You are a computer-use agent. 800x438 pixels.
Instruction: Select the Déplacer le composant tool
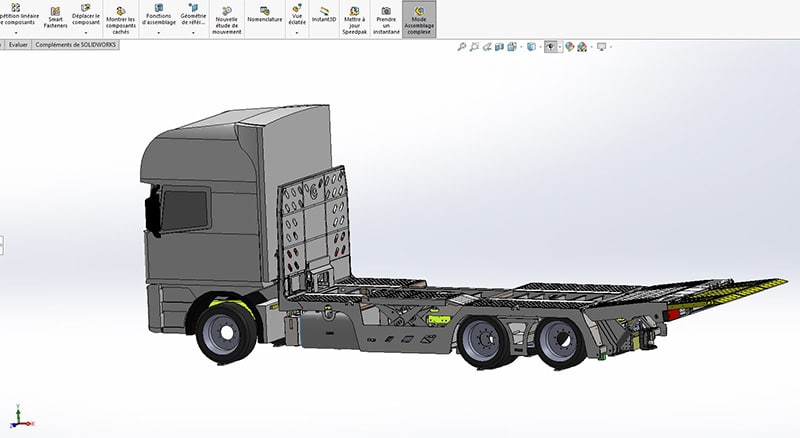(x=86, y=14)
